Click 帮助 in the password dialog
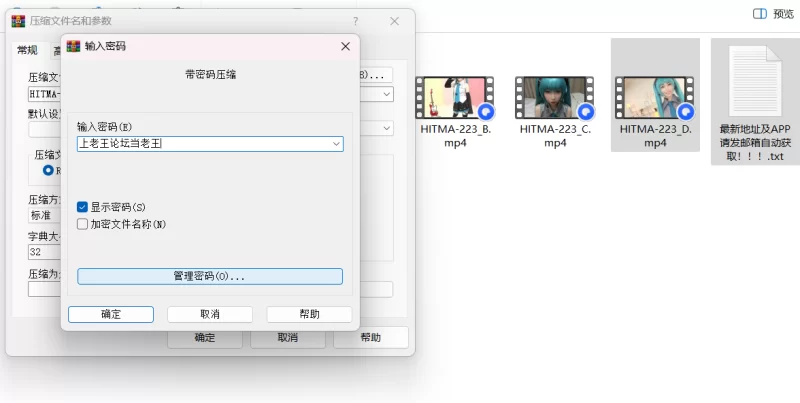800x403 pixels. pyautogui.click(x=309, y=314)
